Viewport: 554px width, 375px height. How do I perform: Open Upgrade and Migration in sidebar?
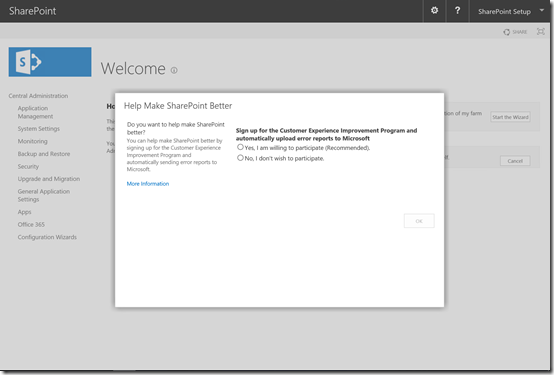49,179
